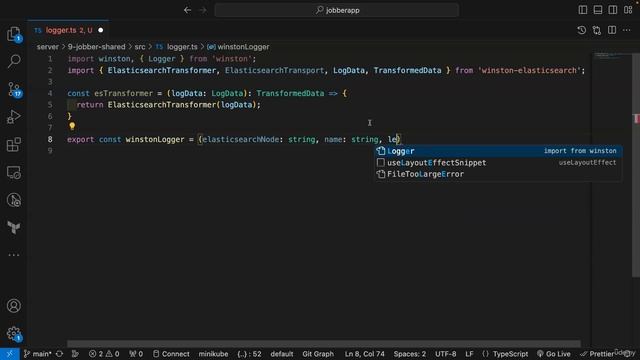This screenshot has height=360, width=640.
Task: Click the src breadcrumb segment
Action: pos(140,47)
